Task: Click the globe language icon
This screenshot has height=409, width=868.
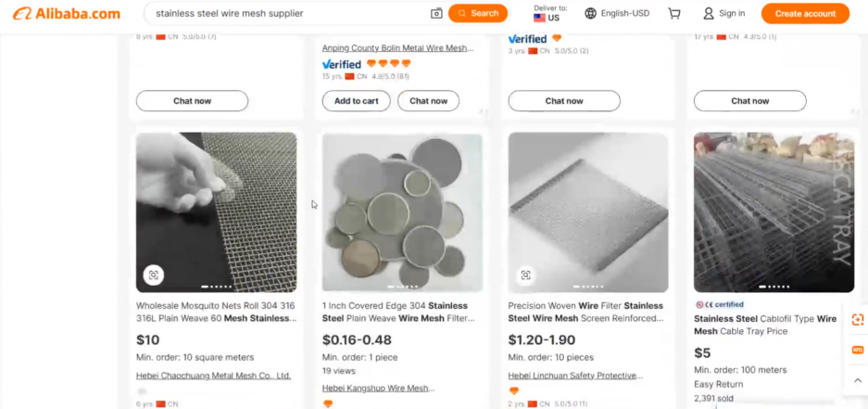Action: click(590, 14)
